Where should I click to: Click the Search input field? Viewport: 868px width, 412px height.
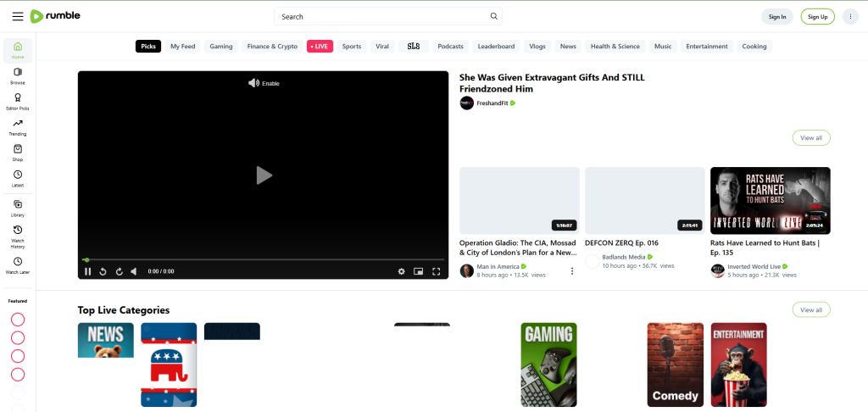click(381, 16)
